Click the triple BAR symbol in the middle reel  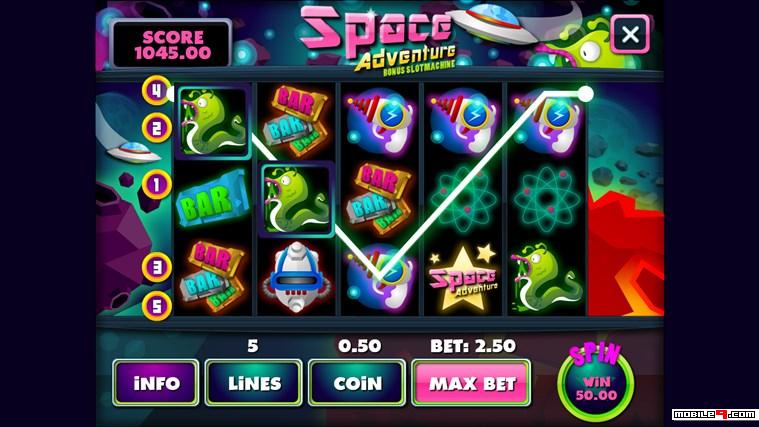click(x=380, y=198)
